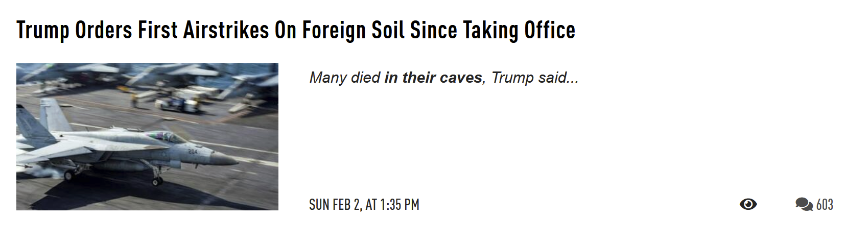Click the bold text 'in their caves'
This screenshot has width=868, height=241.
tap(433, 78)
